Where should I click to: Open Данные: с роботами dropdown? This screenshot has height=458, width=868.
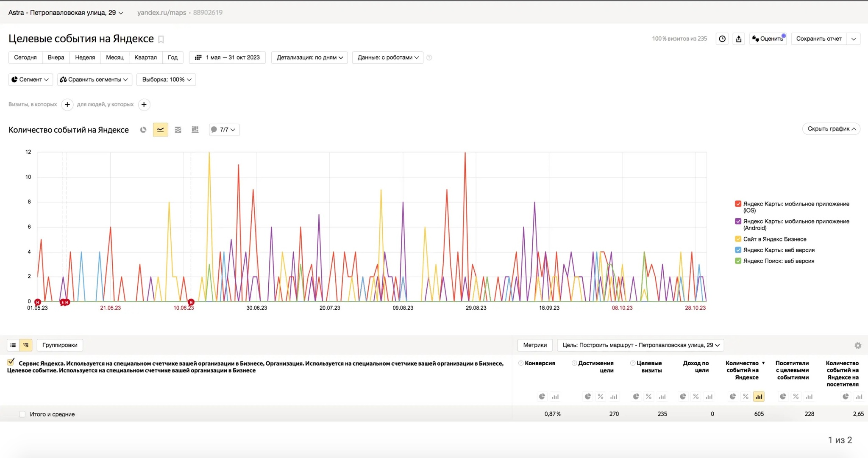point(388,58)
